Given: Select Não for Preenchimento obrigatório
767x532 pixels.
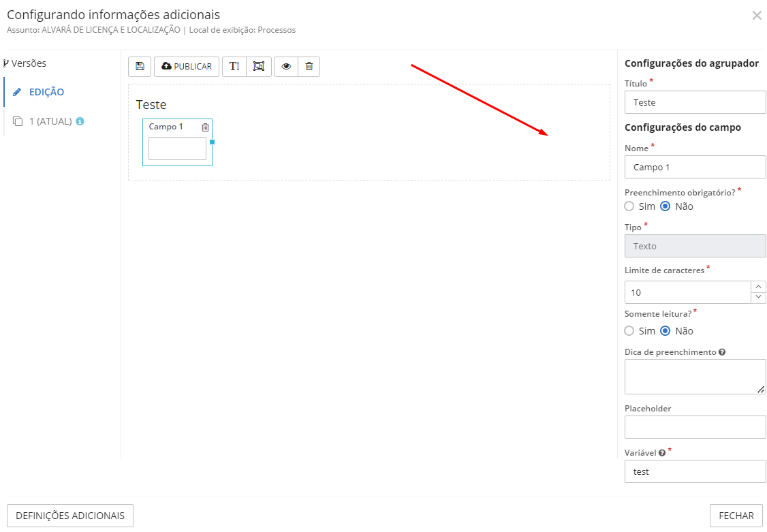Looking at the screenshot, I should (x=666, y=206).
